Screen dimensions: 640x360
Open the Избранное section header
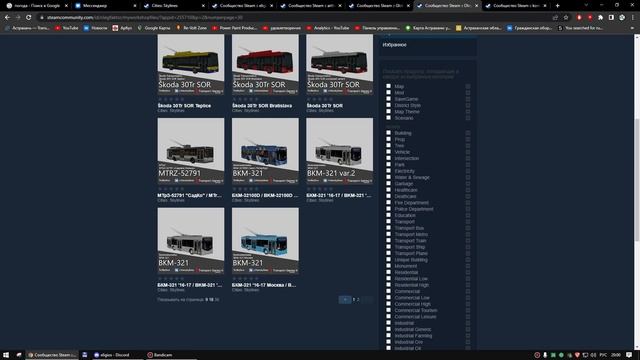395,45
